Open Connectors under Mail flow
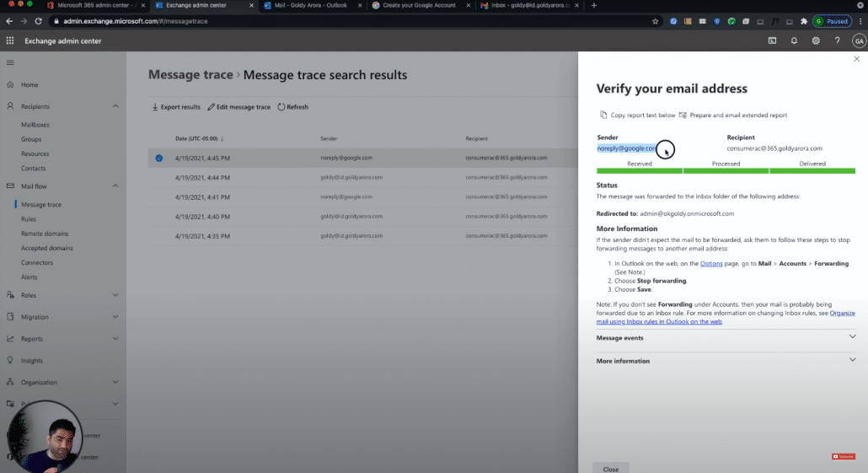The image size is (868, 473). [x=37, y=262]
